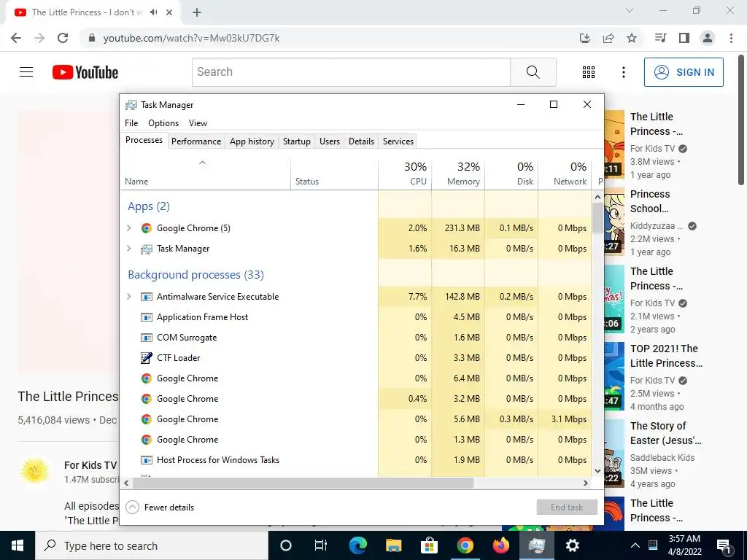The width and height of the screenshot is (747, 560).
Task: Click the YouTube Search input field
Action: point(352,72)
